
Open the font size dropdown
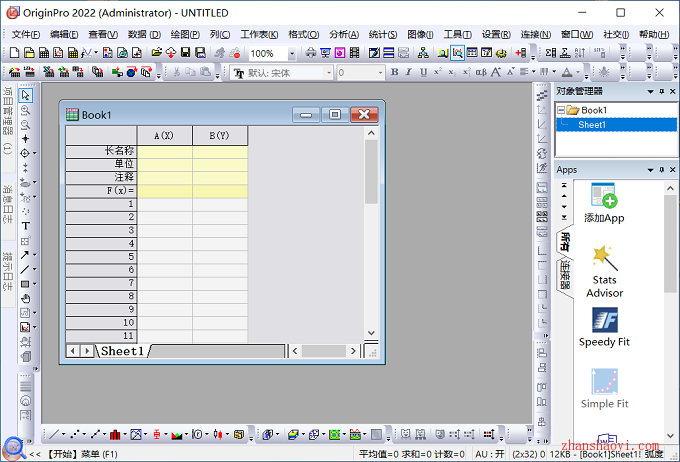pyautogui.click(x=380, y=72)
